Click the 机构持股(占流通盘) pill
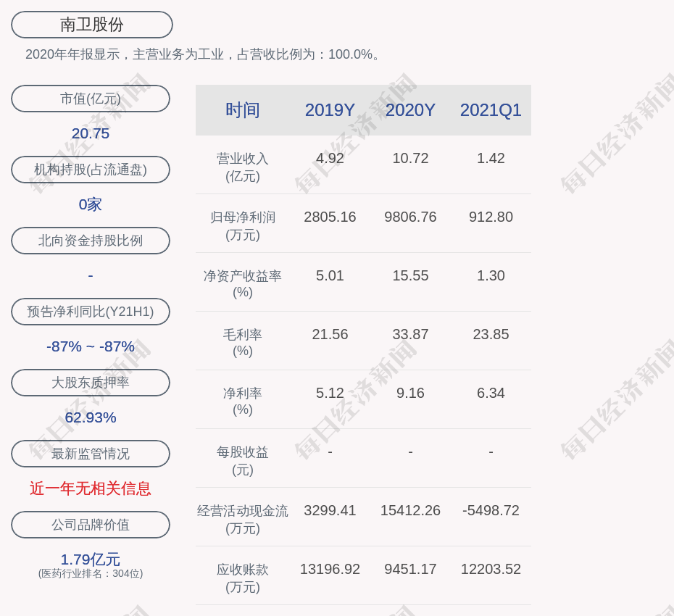 click(91, 170)
